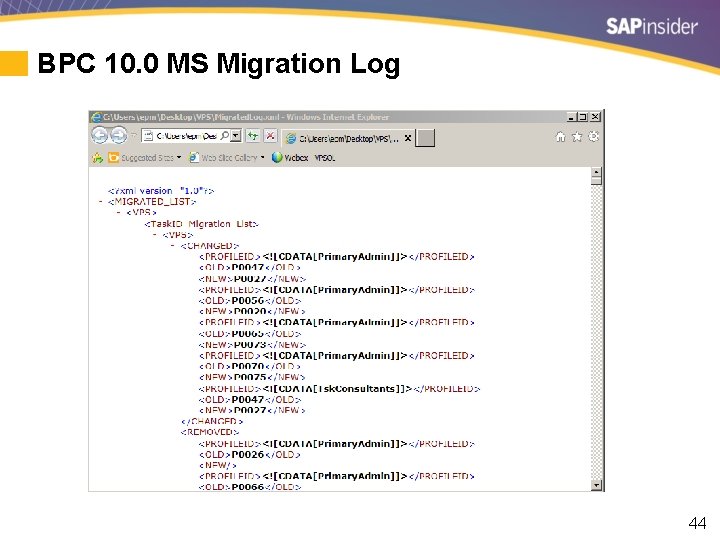Open the address bar autocomplete dropdown

(x=236, y=135)
